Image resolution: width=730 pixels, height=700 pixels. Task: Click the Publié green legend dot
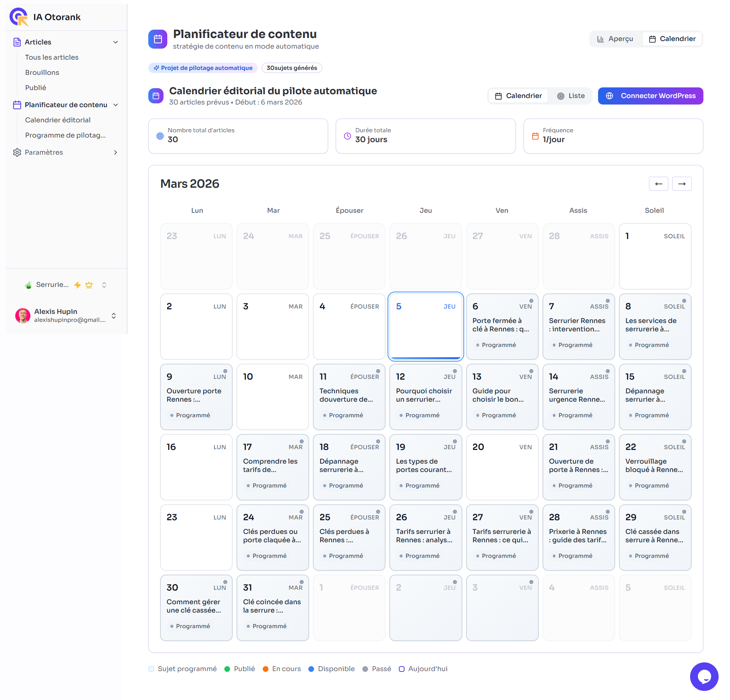pyautogui.click(x=227, y=669)
